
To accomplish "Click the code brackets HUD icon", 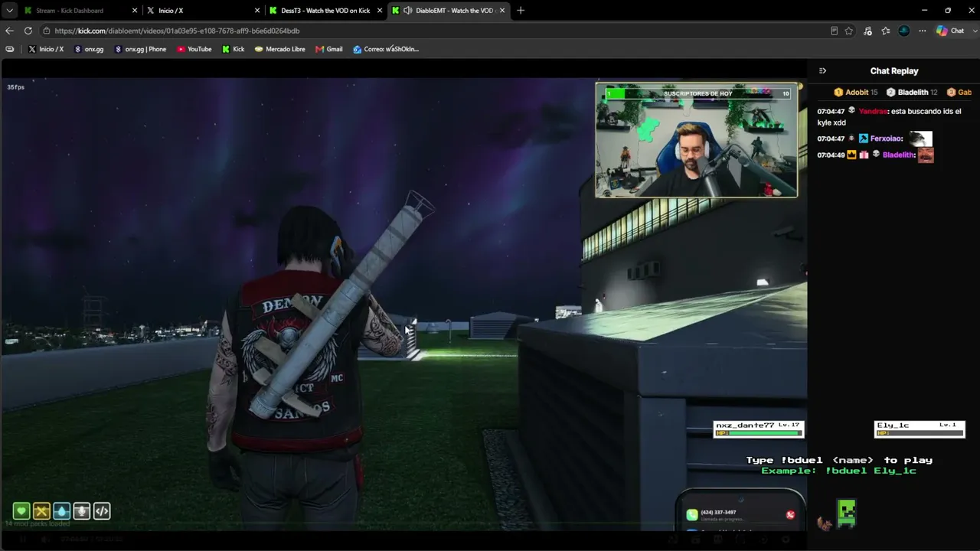I will pyautogui.click(x=102, y=510).
